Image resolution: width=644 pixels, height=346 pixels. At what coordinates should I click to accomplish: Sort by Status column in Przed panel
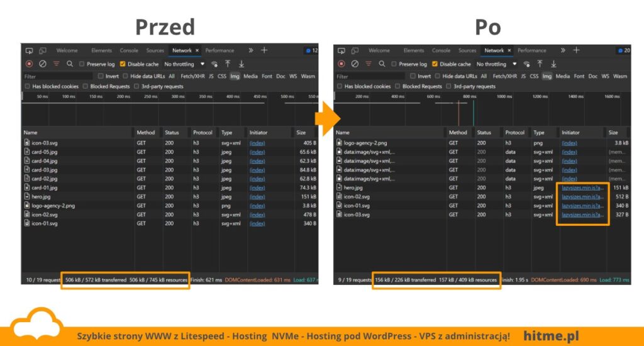click(176, 132)
